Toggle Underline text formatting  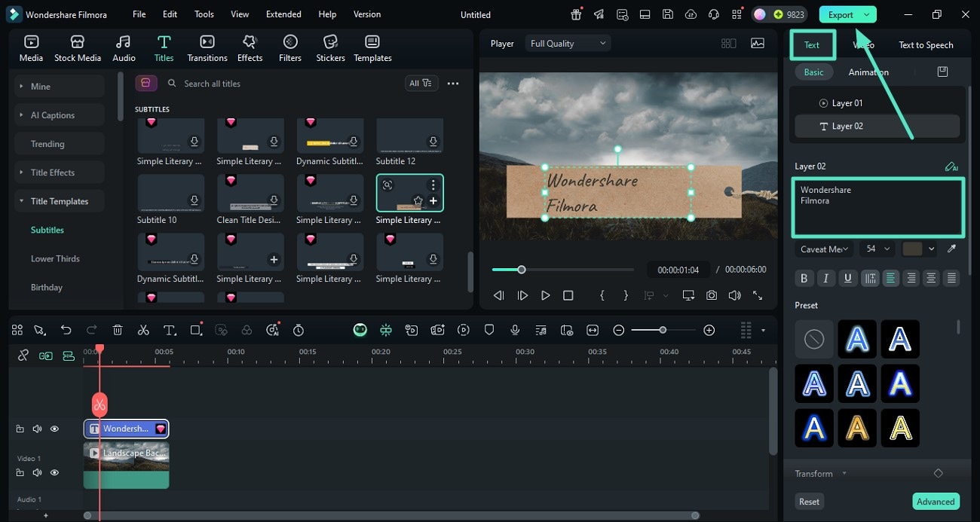pyautogui.click(x=848, y=278)
